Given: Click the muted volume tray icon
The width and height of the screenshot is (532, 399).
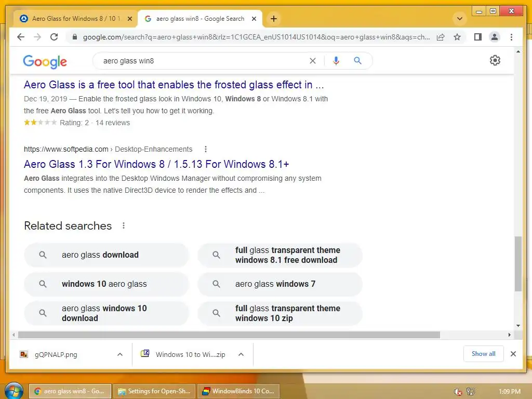Looking at the screenshot, I should (x=458, y=392).
